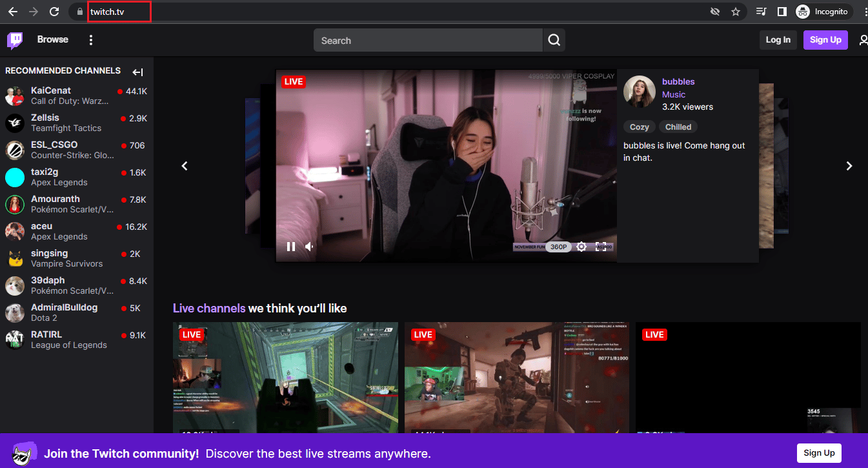Click the browser back arrow
The image size is (868, 468).
click(13, 12)
